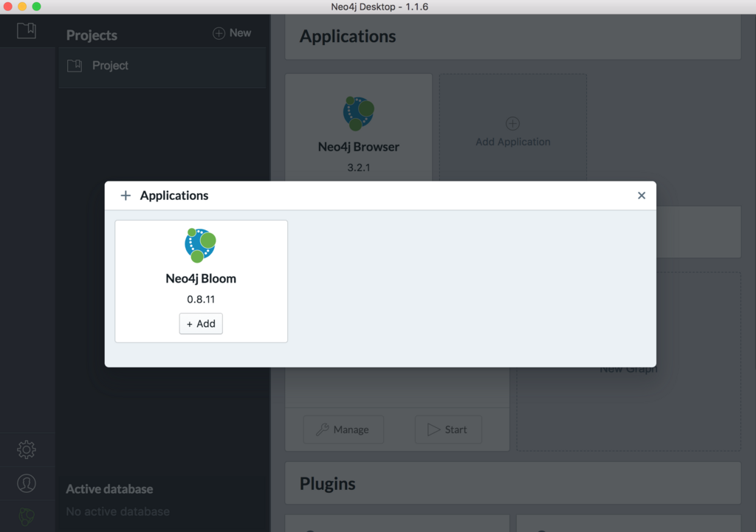
Task: Click the Neo4j Bloom logo icon
Action: click(200, 245)
